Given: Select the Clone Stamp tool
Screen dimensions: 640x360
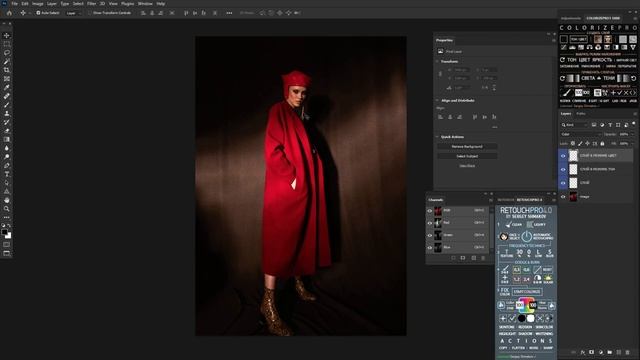Looking at the screenshot, I should [7, 113].
